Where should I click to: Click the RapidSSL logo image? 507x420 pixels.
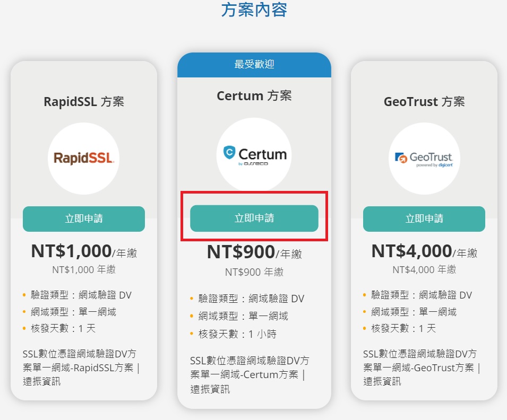pyautogui.click(x=84, y=159)
